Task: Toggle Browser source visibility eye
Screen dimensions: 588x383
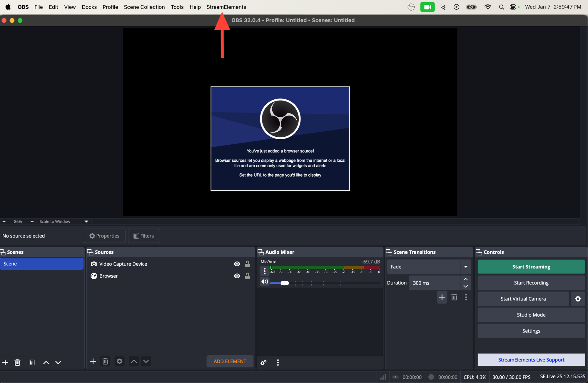Action: tap(237, 276)
